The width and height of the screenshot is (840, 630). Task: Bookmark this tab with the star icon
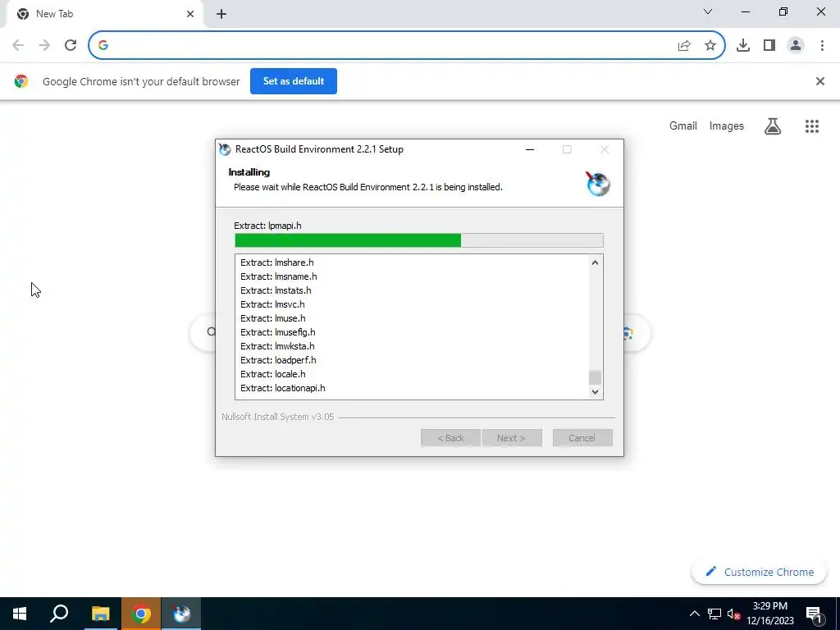click(x=710, y=46)
